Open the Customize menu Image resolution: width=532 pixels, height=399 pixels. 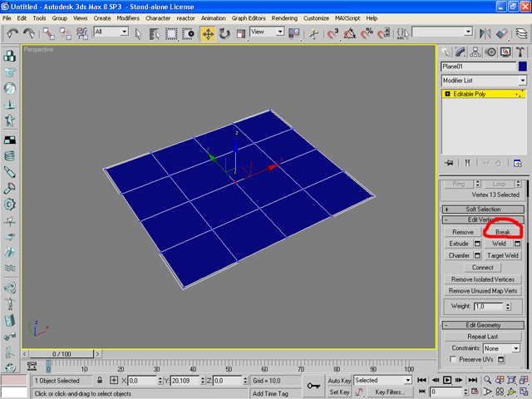(x=316, y=18)
